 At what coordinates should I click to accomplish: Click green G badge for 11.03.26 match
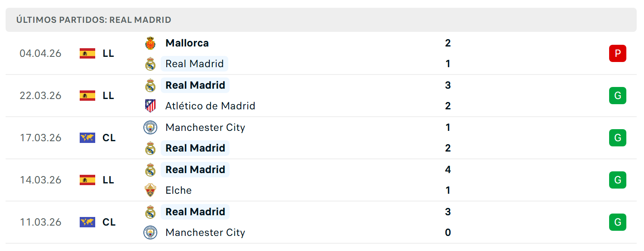click(617, 222)
